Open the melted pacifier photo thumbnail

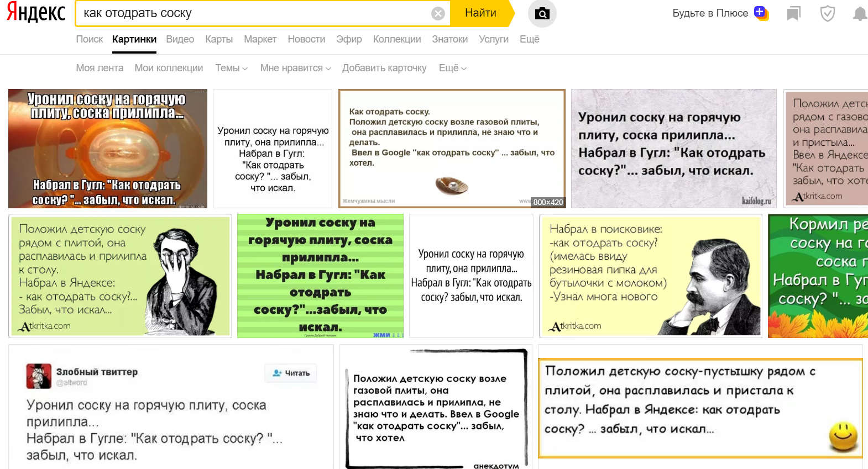click(108, 149)
